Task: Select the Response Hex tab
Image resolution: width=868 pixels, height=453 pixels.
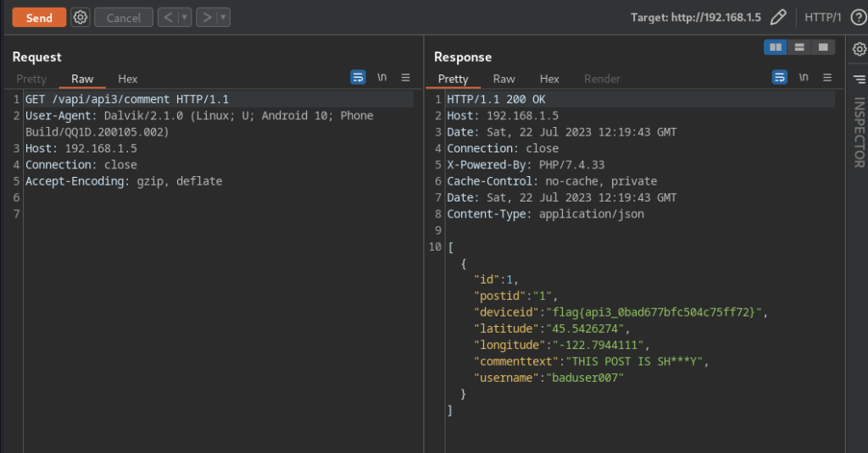Action: (549, 79)
